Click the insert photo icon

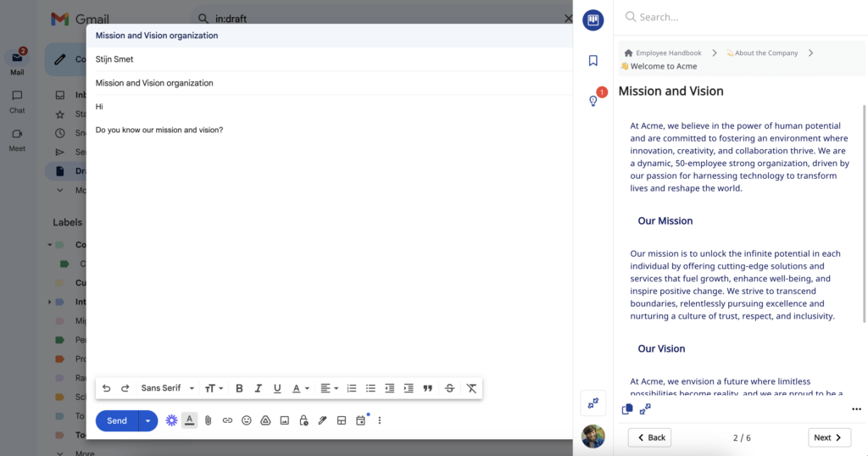[x=285, y=420]
